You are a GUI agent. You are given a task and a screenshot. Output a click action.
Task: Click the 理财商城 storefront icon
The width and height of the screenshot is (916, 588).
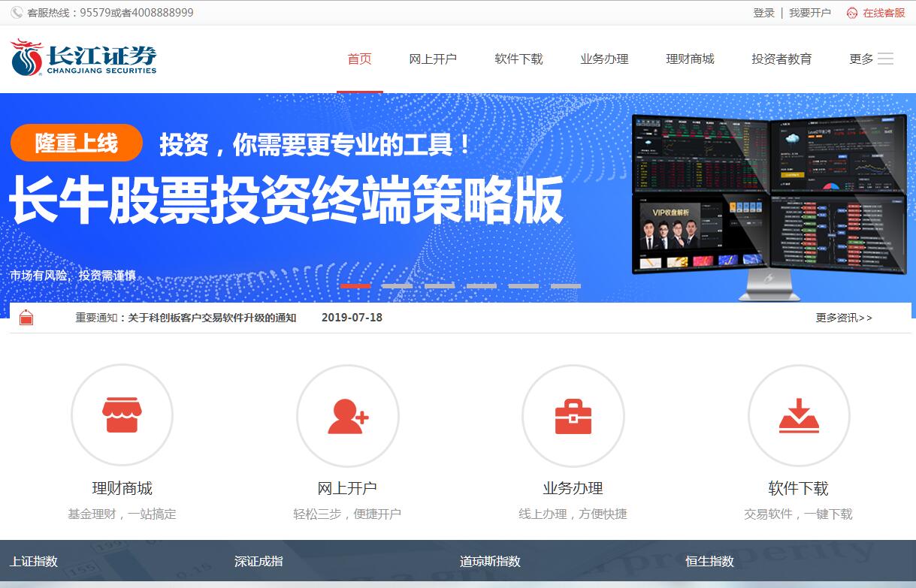[122, 415]
